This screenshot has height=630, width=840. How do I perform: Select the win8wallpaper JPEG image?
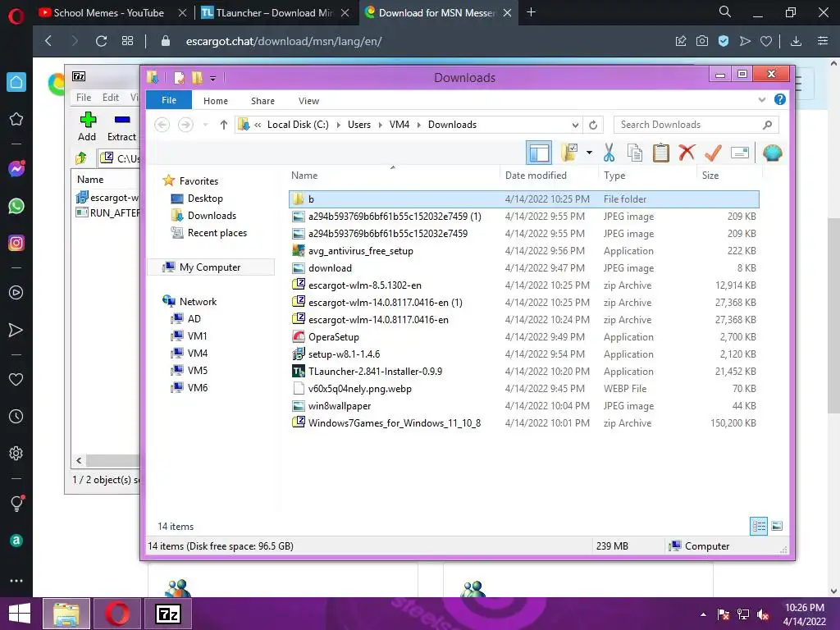pyautogui.click(x=524, y=405)
